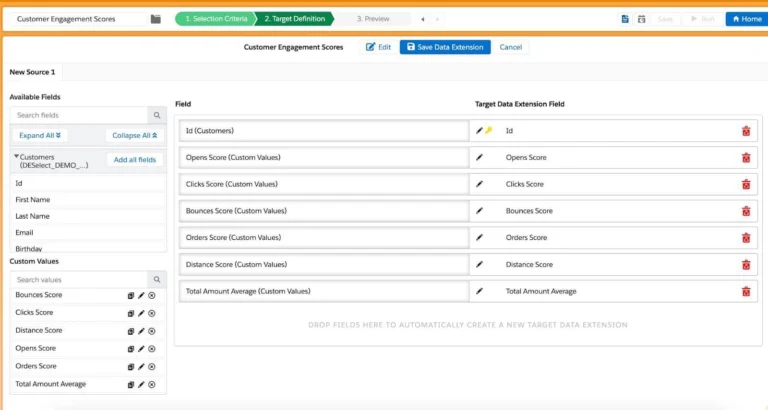Click the pencil icon for Bounces Score target field

(480, 211)
